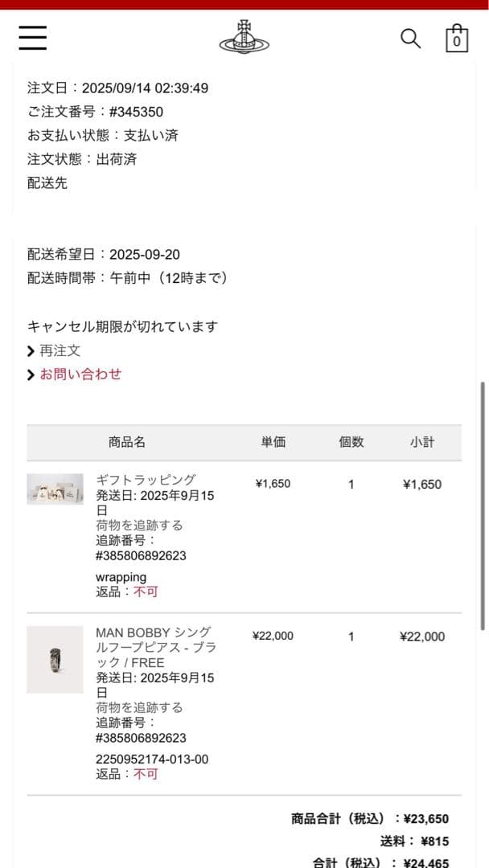Click the 単価 column header
The height and width of the screenshot is (868, 489).
click(x=273, y=442)
